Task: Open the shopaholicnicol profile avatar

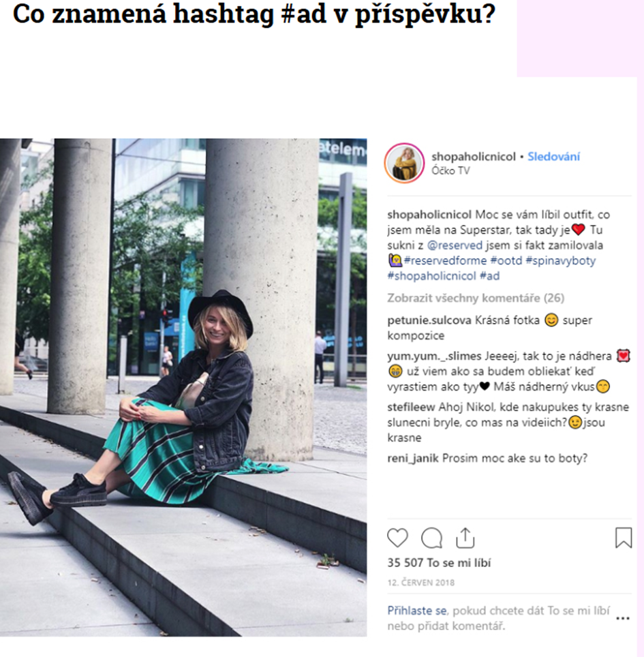Action: tap(404, 163)
